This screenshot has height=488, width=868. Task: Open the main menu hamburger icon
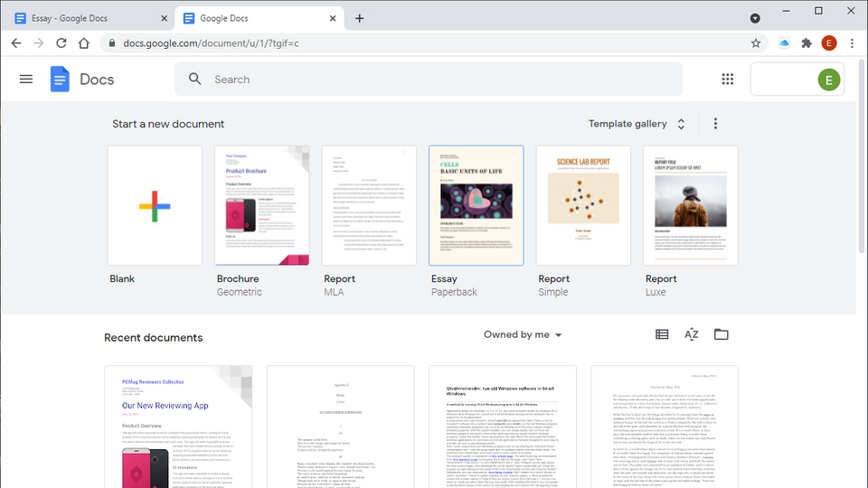[26, 80]
